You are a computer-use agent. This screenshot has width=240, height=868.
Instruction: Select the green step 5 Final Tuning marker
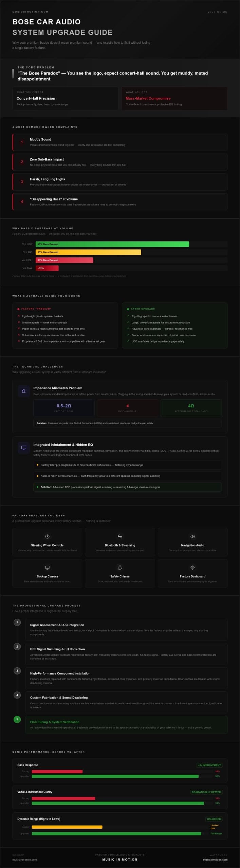[17, 719]
